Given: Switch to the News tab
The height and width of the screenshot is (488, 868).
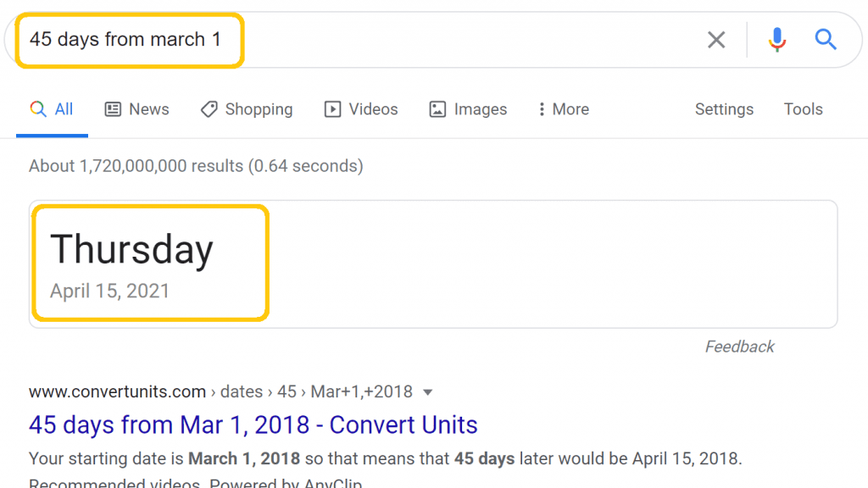Looking at the screenshot, I should pyautogui.click(x=148, y=109).
